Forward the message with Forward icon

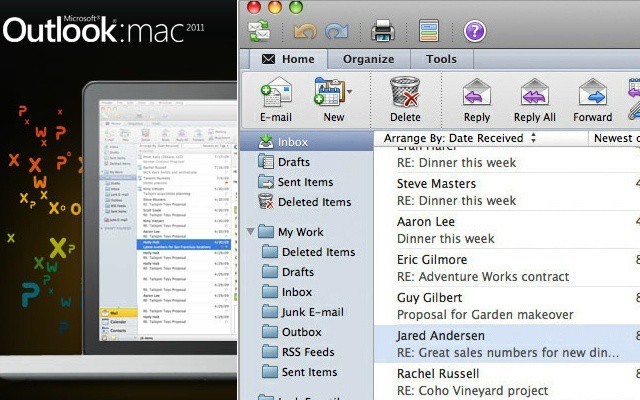[592, 100]
